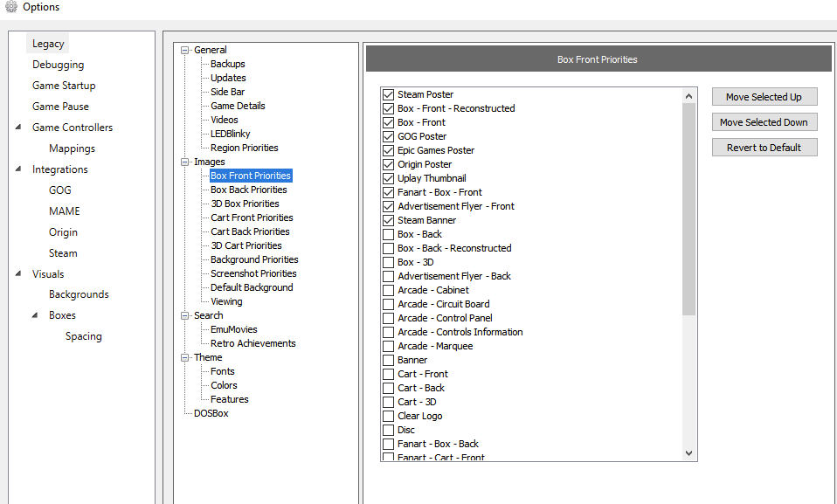Collapse the Boxes sidebar arrow

coord(35,315)
